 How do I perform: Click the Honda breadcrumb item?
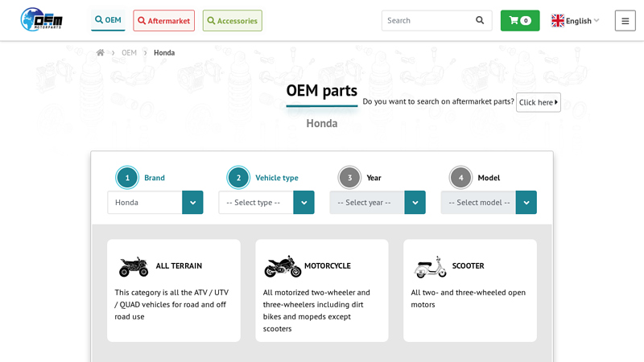(x=164, y=52)
